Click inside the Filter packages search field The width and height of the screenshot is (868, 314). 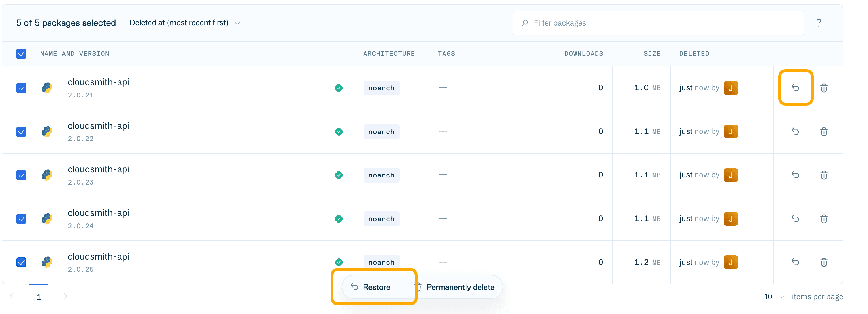(657, 23)
